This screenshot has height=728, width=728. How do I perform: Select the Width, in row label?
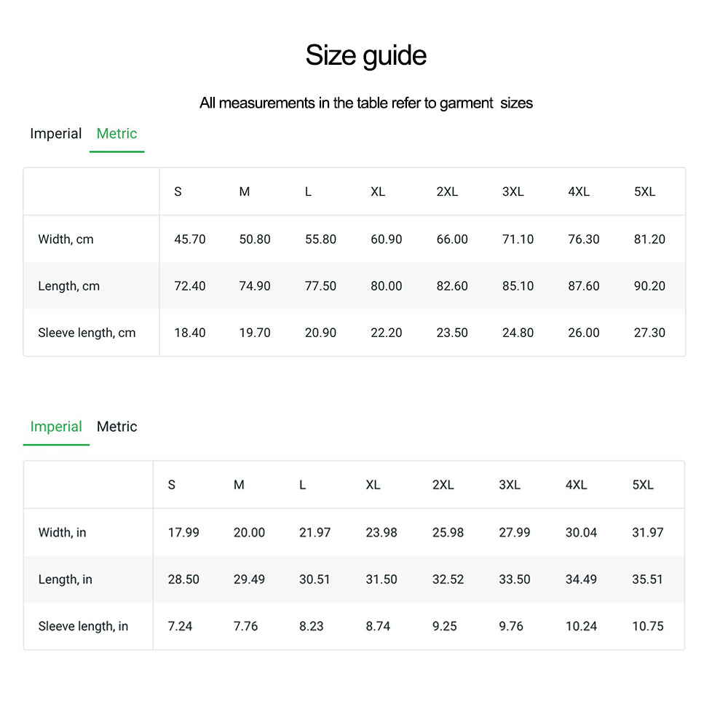click(62, 533)
